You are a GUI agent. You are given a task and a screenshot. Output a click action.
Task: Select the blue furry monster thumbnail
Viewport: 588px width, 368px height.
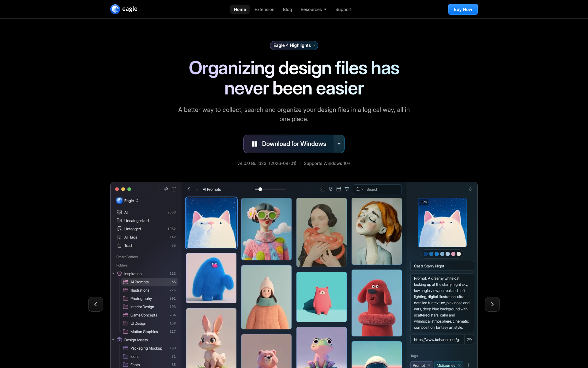pos(211,278)
